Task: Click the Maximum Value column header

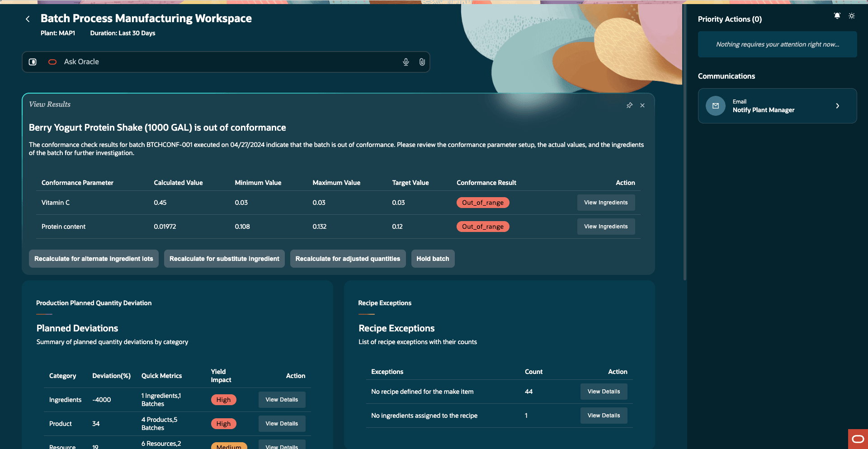Action: coord(336,183)
